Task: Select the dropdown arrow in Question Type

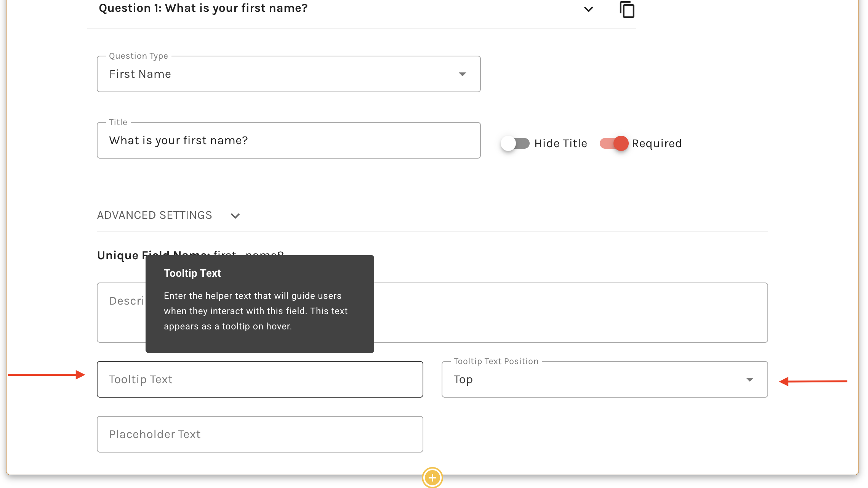Action: [x=462, y=74]
